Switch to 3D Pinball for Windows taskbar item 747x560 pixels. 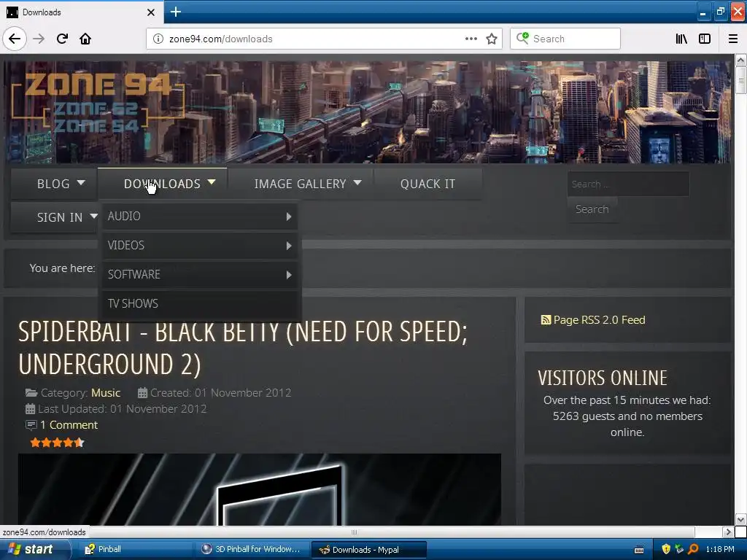(252, 550)
